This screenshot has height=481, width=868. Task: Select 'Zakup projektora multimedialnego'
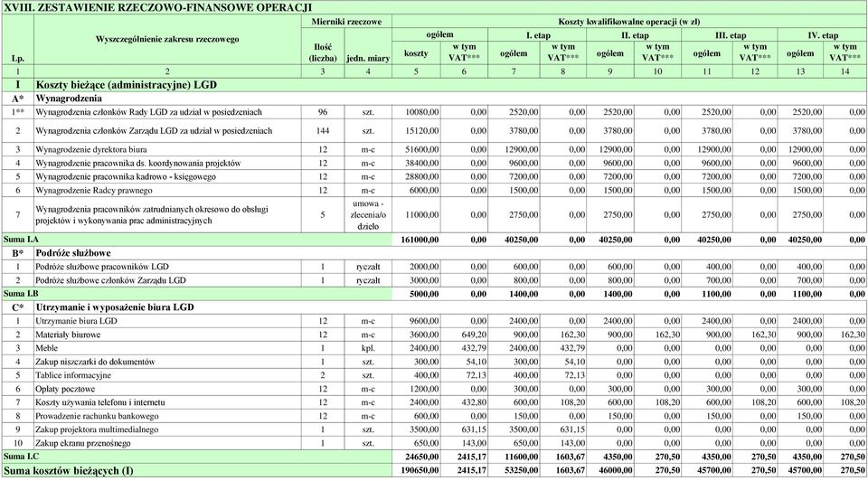pos(97,429)
